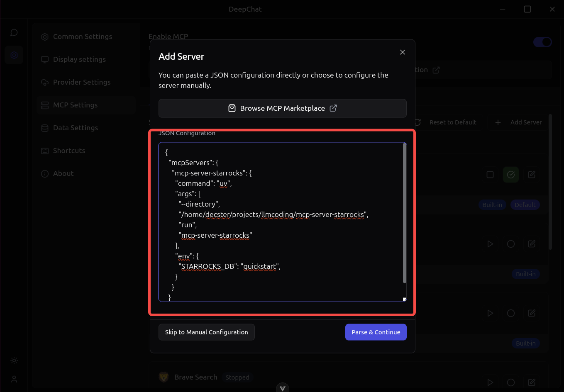This screenshot has height=392, width=564.
Task: Click the "STARROCKS_DB" key text
Action: 208,266
